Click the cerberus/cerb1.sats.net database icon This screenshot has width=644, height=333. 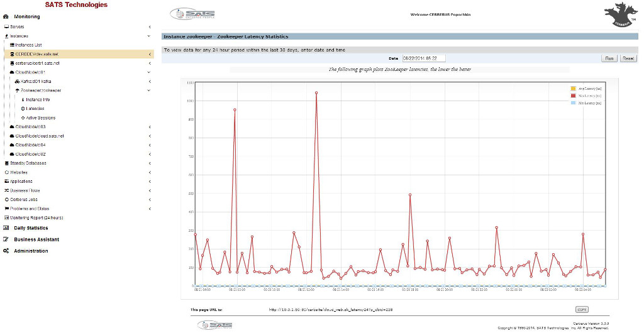pyautogui.click(x=12, y=63)
